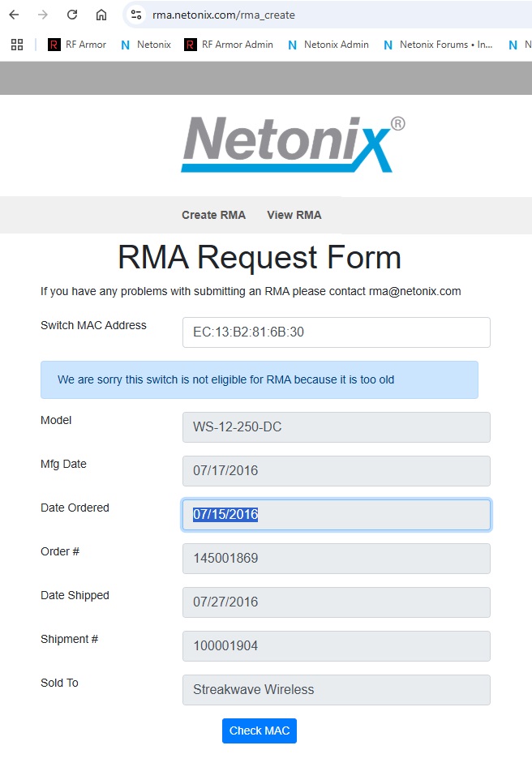Click the Netonix logo image

293,144
